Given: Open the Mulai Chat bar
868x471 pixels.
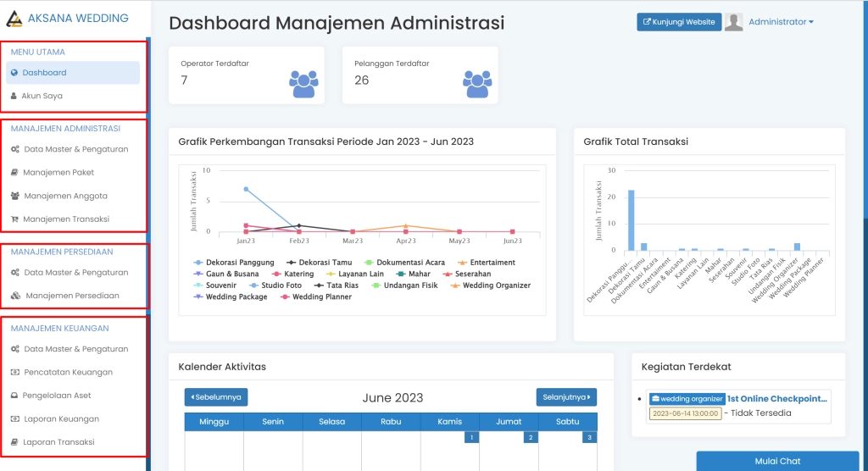Looking at the screenshot, I should [777, 461].
